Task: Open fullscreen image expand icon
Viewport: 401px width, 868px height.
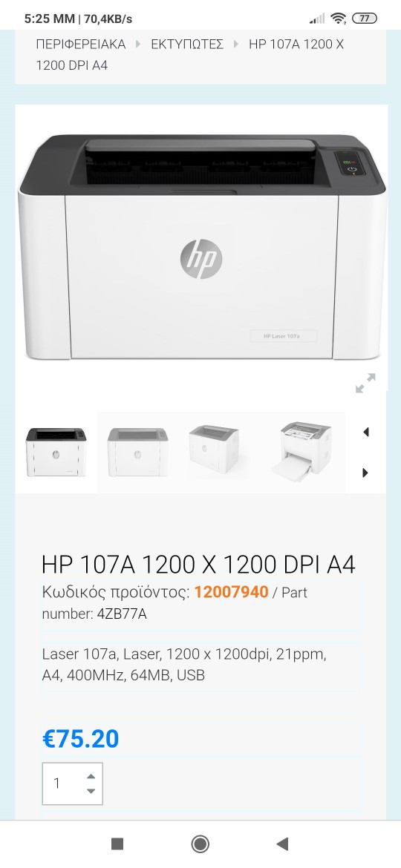Action: [365, 383]
